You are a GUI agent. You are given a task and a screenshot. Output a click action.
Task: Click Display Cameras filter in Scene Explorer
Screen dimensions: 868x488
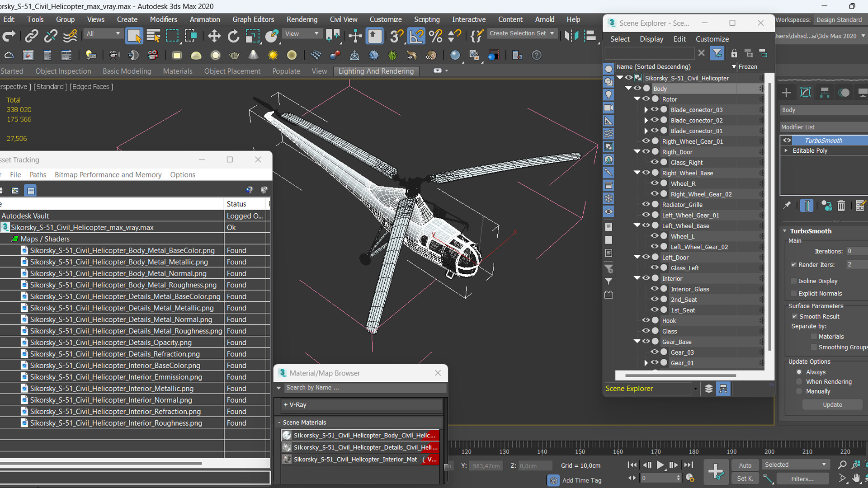pos(609,108)
